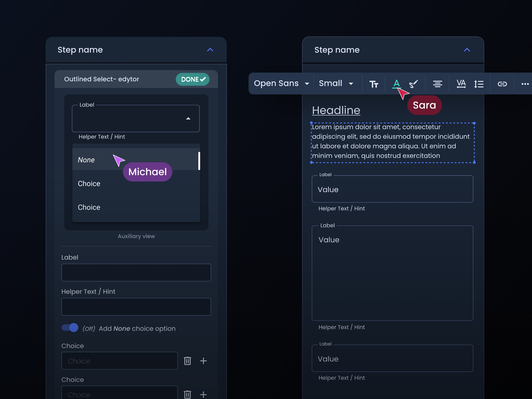Apply center text alignment

click(438, 84)
